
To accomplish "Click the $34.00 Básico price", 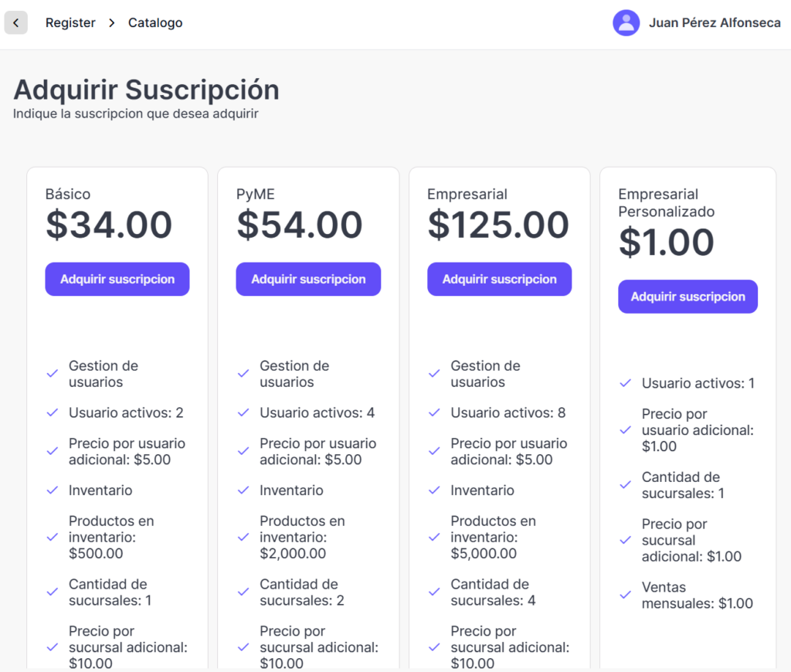I will pos(109,226).
